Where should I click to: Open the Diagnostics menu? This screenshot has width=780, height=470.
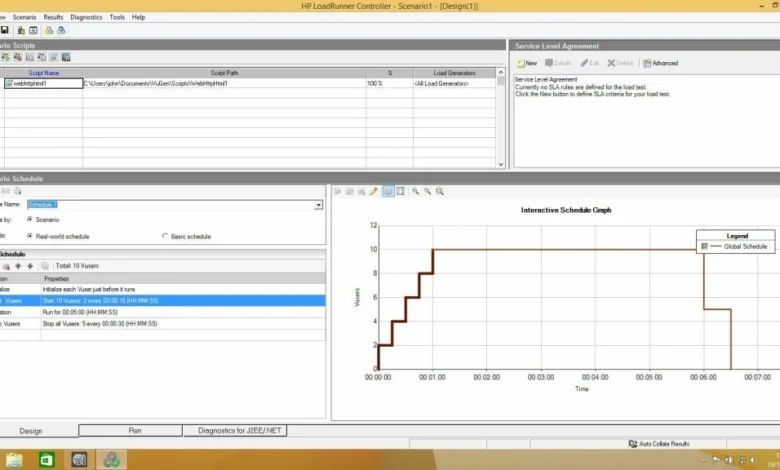pos(86,17)
